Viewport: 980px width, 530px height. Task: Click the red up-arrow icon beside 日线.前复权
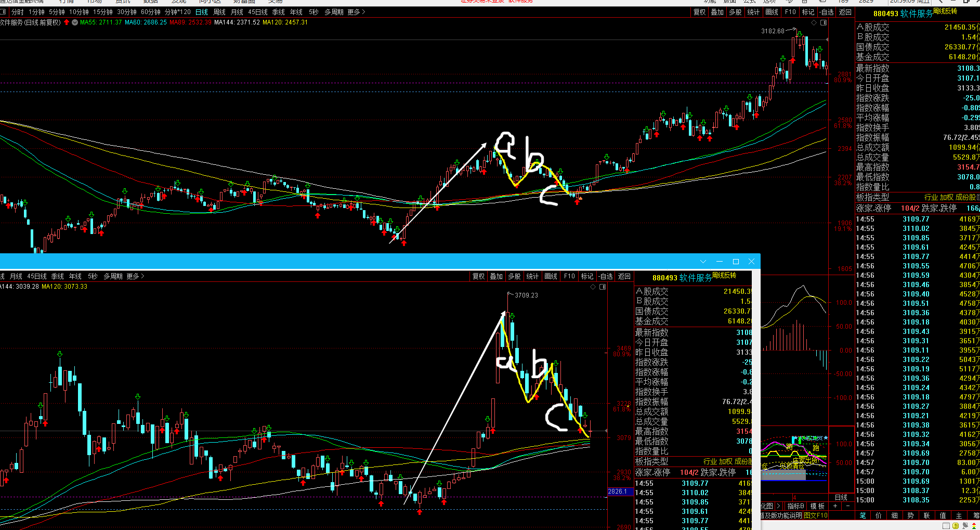pyautogui.click(x=67, y=22)
